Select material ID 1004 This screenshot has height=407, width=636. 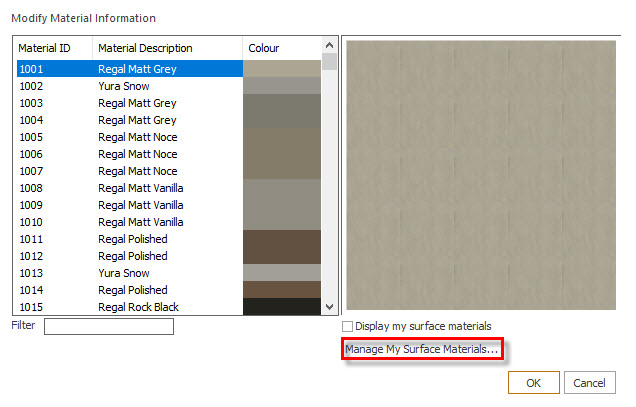pyautogui.click(x=31, y=120)
